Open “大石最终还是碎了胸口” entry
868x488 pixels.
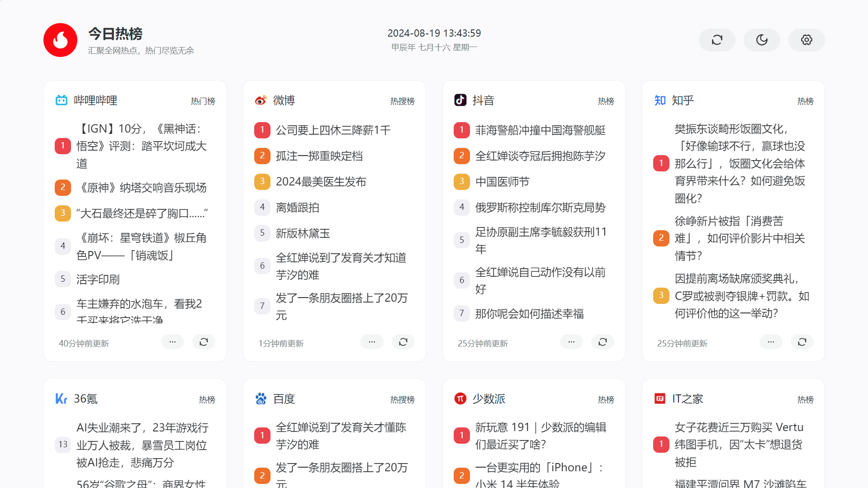[142, 213]
